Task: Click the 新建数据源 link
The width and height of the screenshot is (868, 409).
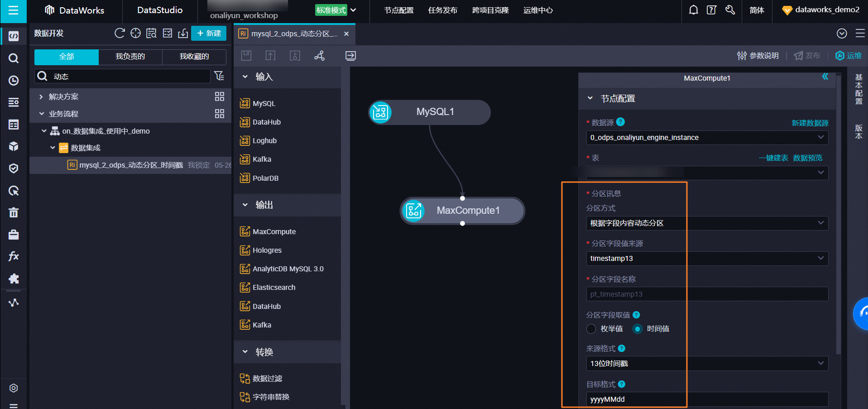Action: point(810,123)
